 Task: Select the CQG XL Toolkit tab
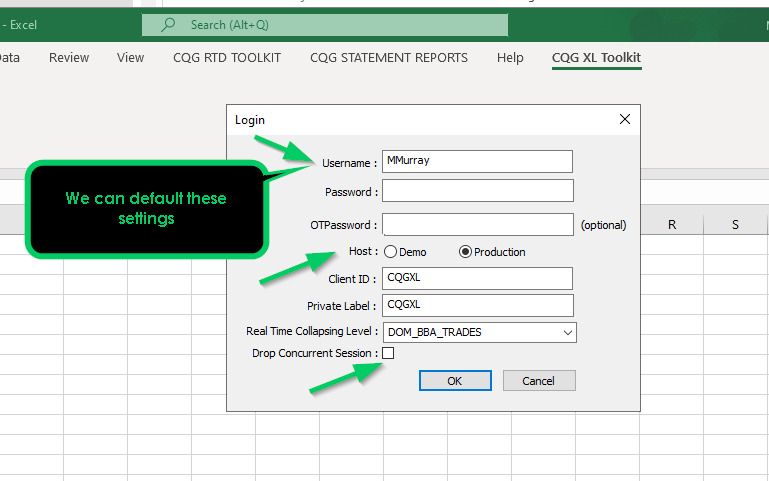(596, 58)
